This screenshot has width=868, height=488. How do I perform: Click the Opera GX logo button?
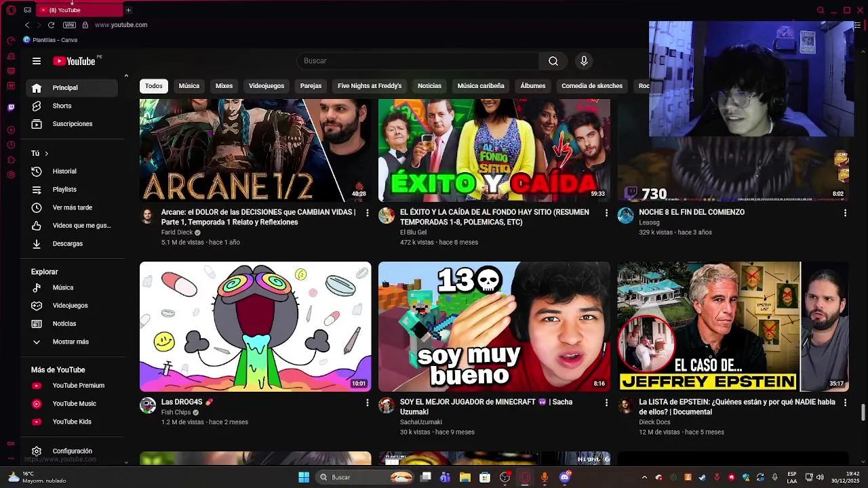[11, 10]
